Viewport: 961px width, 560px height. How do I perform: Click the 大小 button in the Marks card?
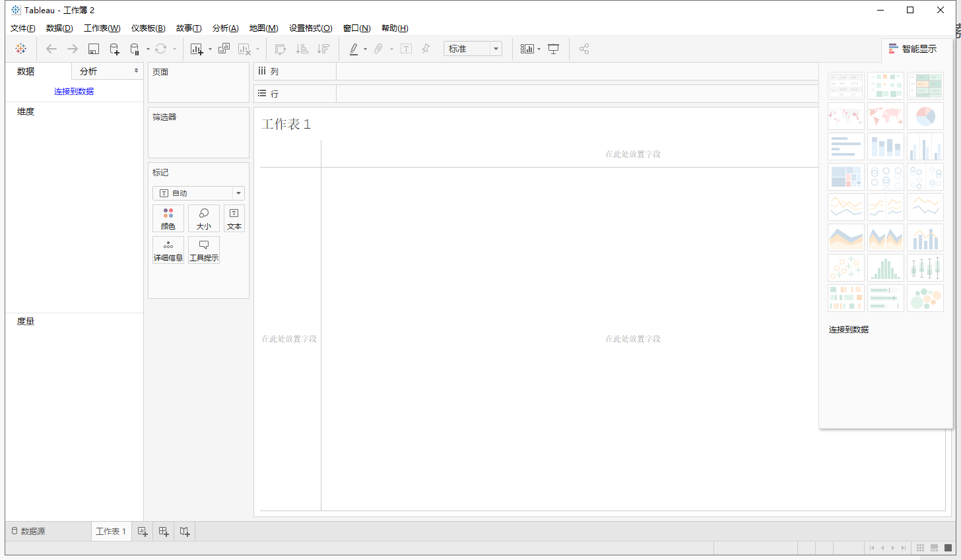(x=203, y=218)
